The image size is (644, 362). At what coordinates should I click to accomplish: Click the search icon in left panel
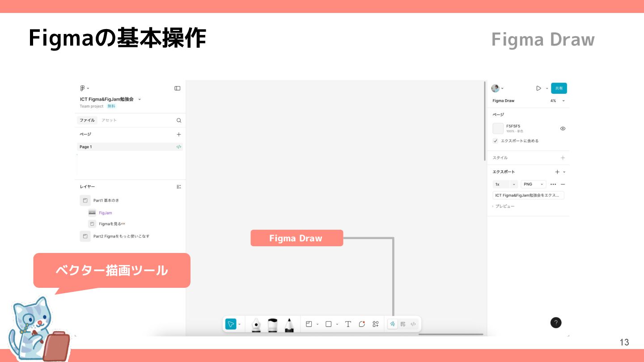pyautogui.click(x=179, y=120)
